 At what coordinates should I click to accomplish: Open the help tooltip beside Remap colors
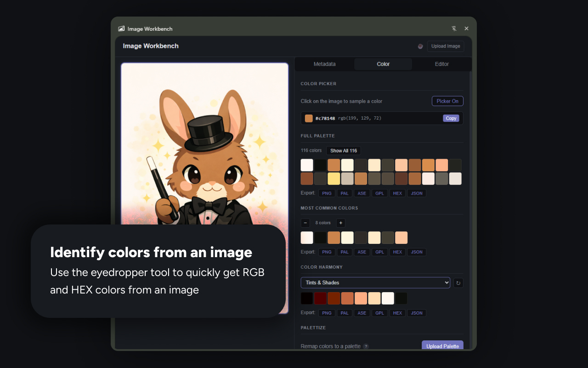(366, 346)
